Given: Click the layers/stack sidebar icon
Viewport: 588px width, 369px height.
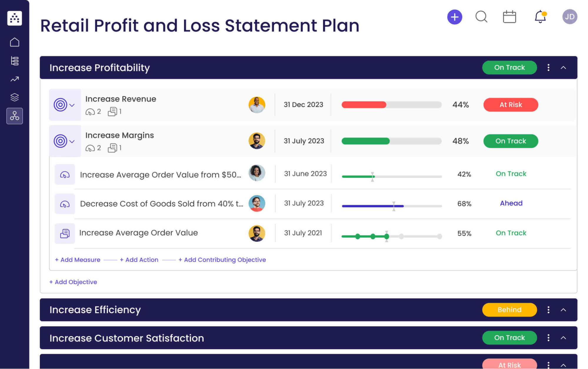Looking at the screenshot, I should 15,97.
